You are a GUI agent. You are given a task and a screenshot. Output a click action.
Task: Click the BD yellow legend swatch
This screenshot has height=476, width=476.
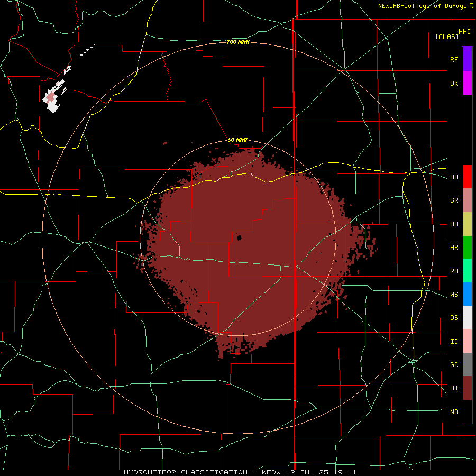click(x=467, y=224)
